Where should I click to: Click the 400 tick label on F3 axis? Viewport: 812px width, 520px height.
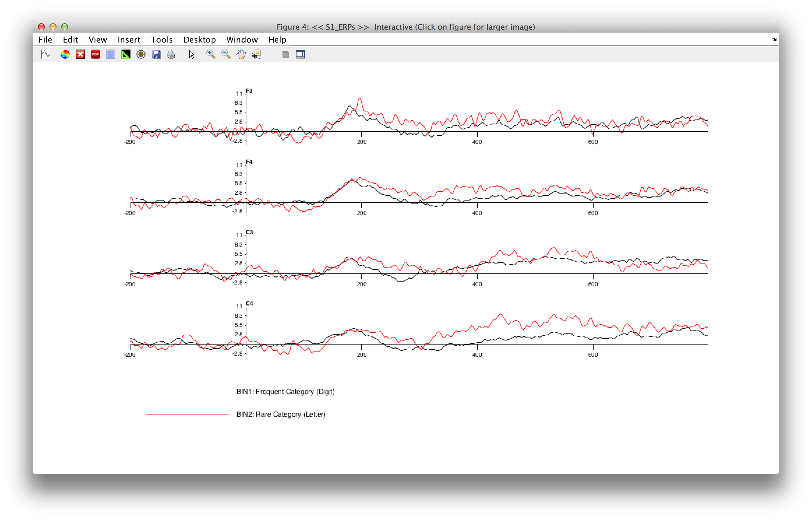coord(477,142)
